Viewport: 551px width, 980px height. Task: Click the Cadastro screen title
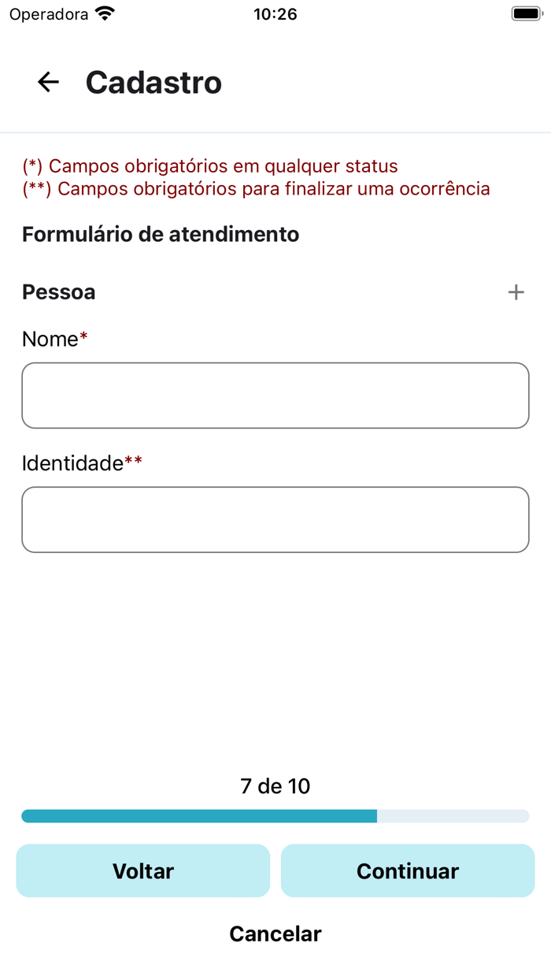point(153,82)
